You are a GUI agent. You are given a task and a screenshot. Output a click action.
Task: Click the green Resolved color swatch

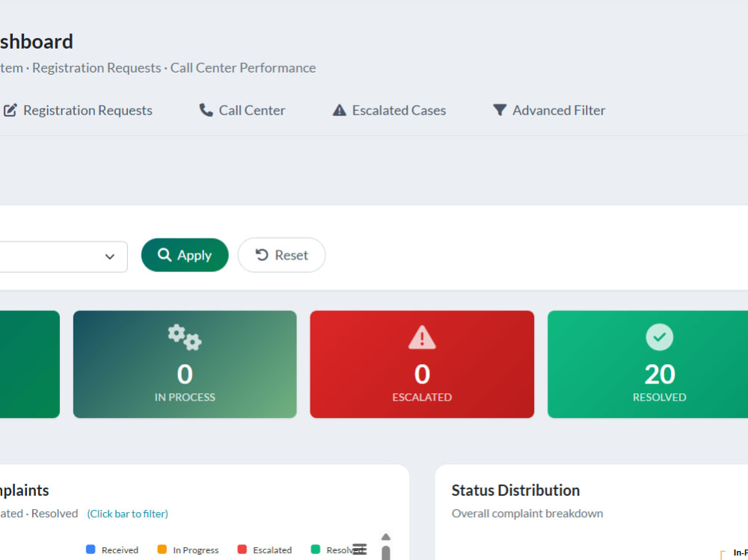click(x=316, y=550)
